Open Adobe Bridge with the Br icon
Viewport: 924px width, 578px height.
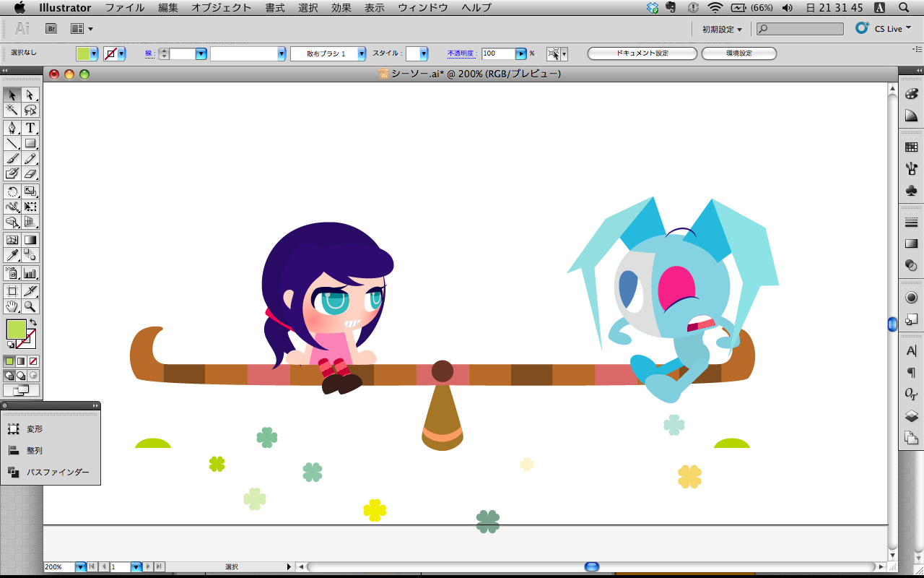click(51, 29)
